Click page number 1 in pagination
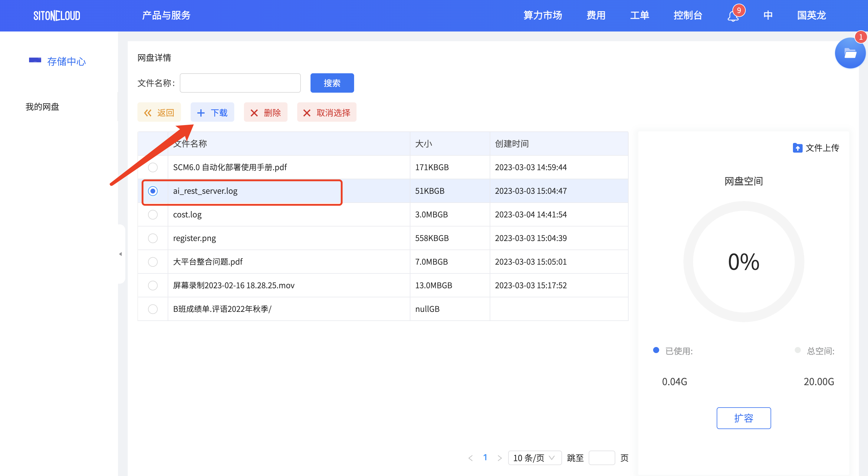Image resolution: width=868 pixels, height=476 pixels. 485,458
